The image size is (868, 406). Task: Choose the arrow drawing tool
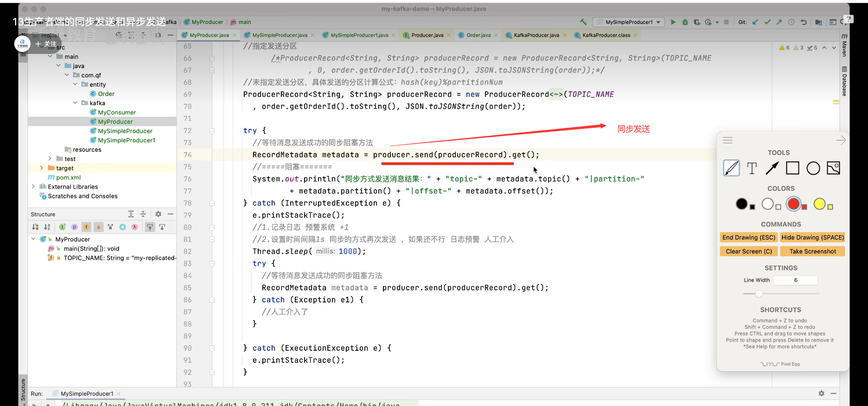coord(772,168)
